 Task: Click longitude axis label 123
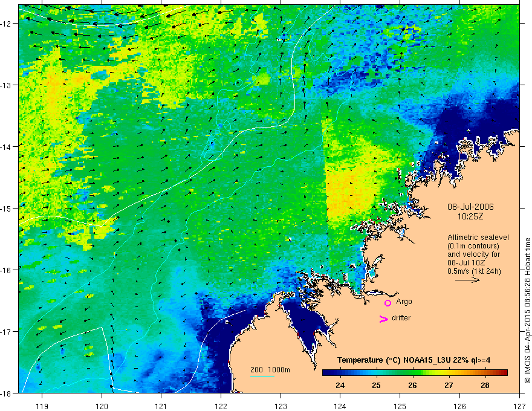tap(281, 406)
